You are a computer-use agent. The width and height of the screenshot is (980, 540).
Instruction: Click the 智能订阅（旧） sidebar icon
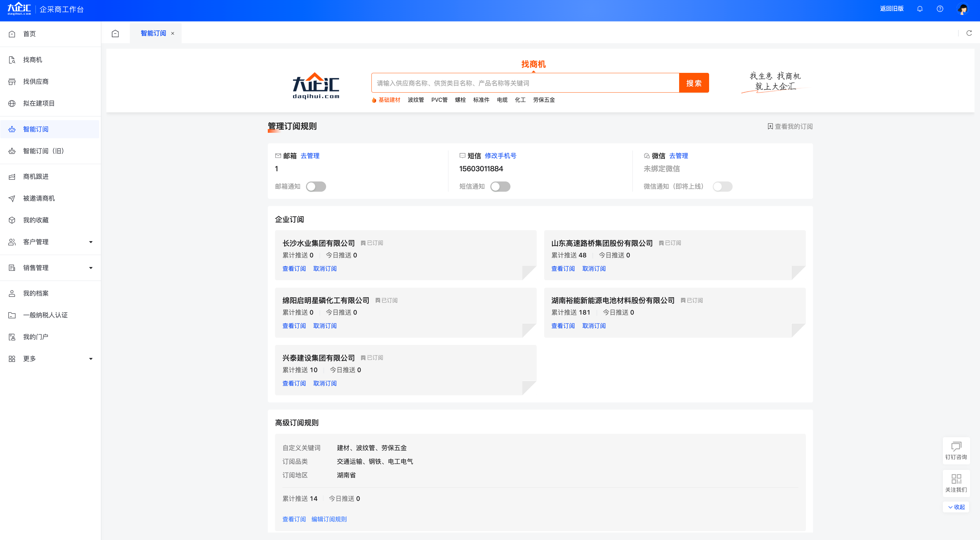click(x=12, y=151)
